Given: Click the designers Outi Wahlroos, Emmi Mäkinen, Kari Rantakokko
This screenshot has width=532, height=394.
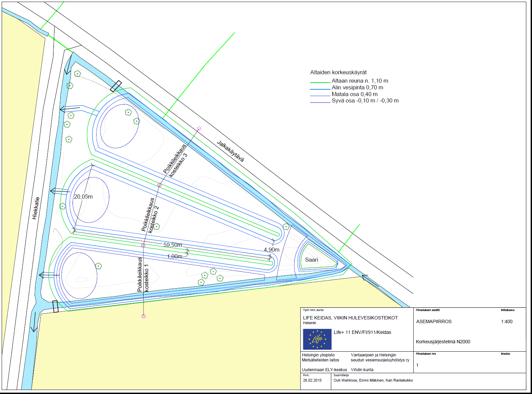Looking at the screenshot, I should coord(373,380).
